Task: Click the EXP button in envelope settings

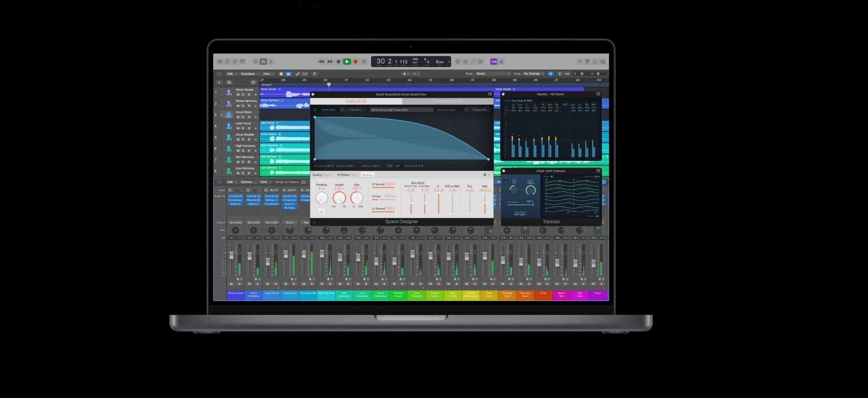Action: coord(397,166)
